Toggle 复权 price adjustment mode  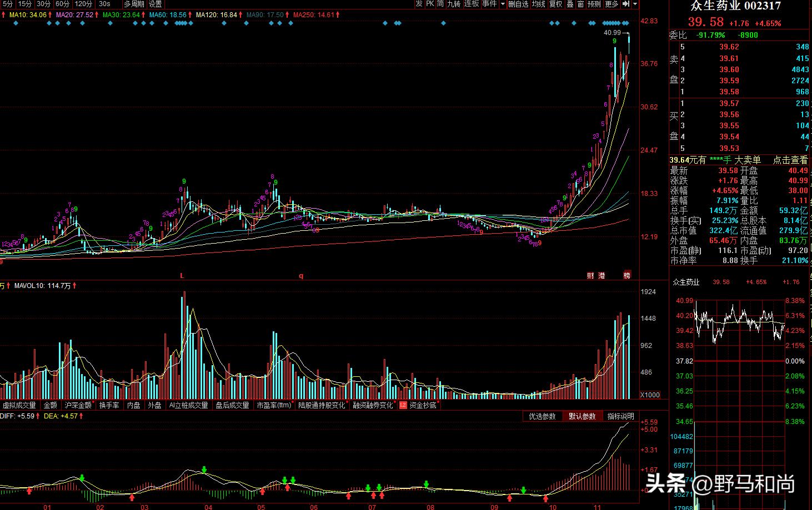click(555, 4)
